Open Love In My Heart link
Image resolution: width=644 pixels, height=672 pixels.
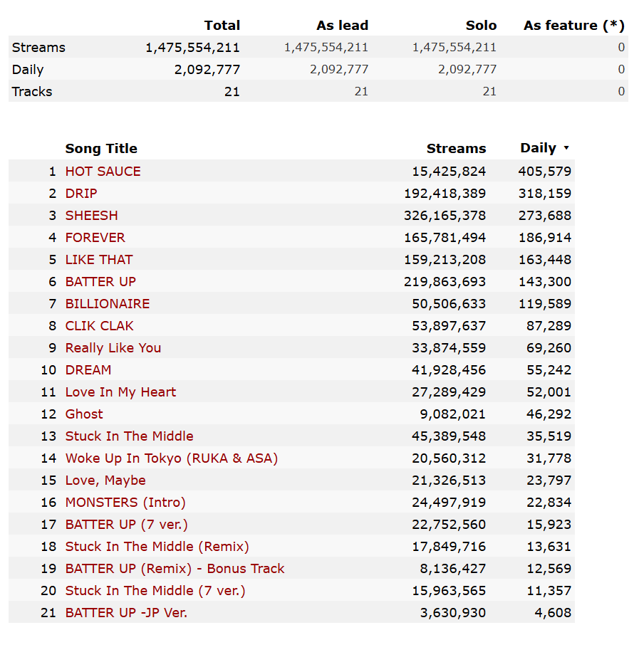(120, 392)
